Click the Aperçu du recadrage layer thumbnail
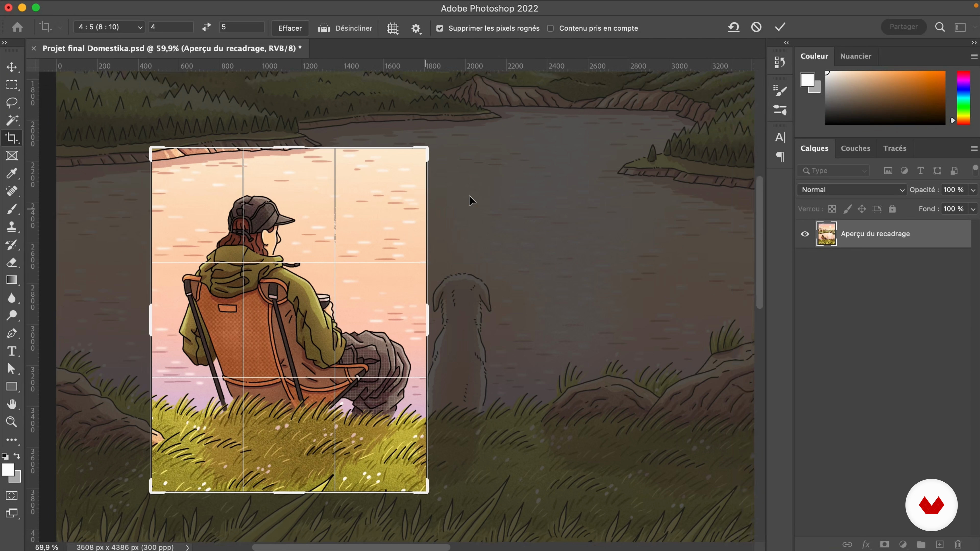The height and width of the screenshot is (551, 980). tap(826, 234)
